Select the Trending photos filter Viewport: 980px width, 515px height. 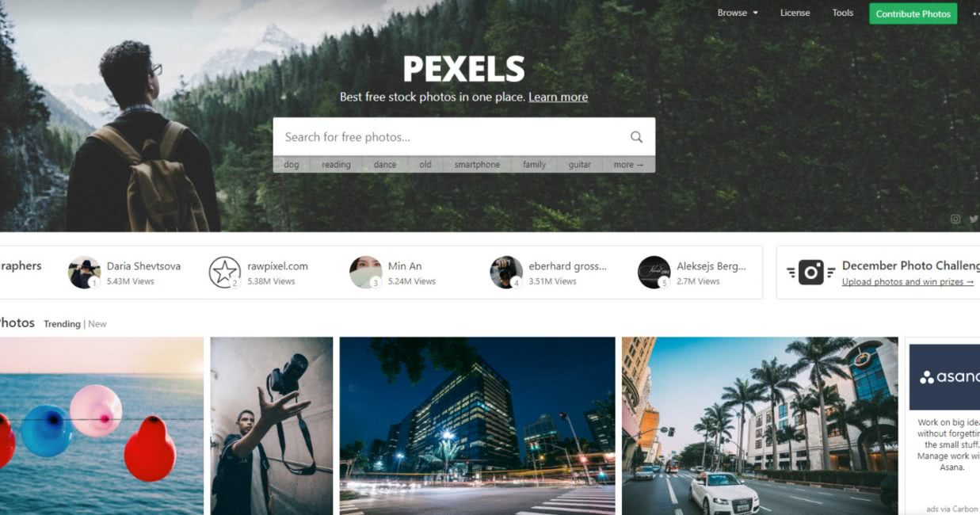[62, 324]
